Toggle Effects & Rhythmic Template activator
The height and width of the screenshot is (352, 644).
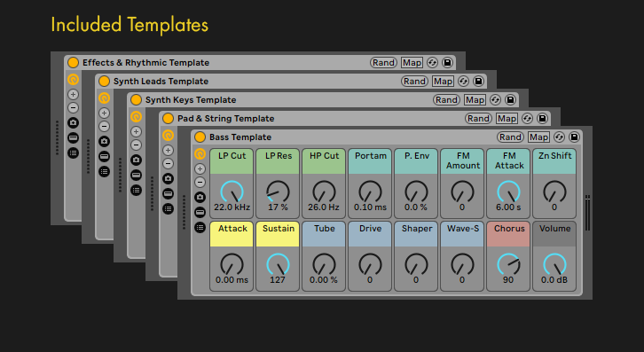[x=73, y=63]
